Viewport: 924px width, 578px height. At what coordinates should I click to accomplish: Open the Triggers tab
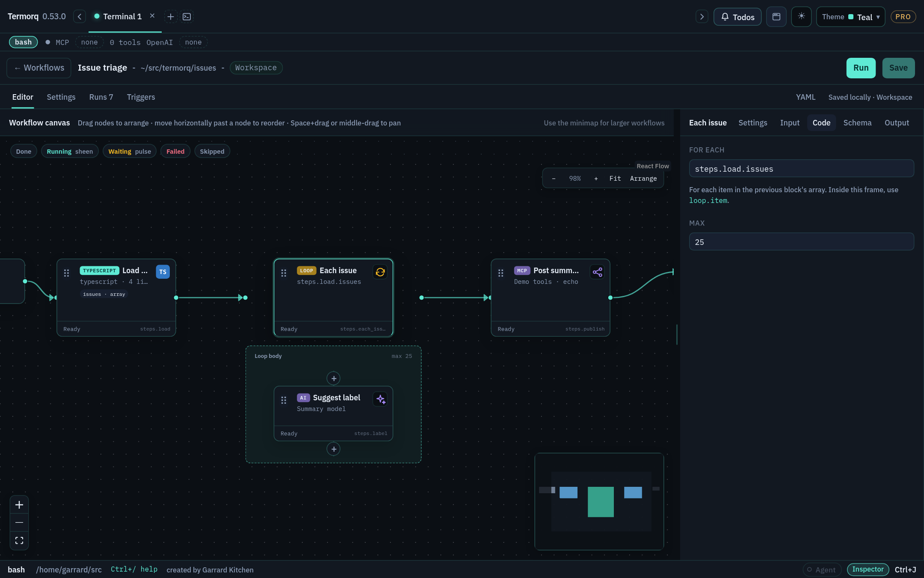click(x=141, y=97)
